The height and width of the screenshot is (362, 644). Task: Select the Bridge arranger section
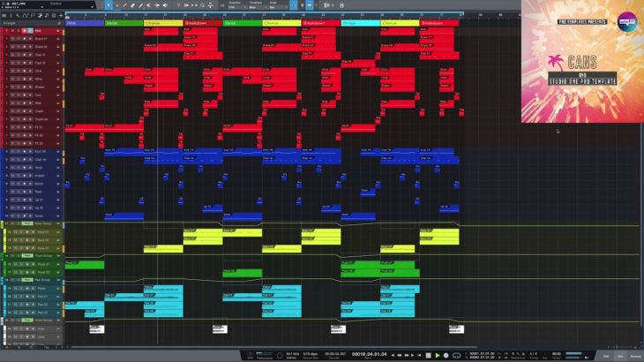pyautogui.click(x=361, y=24)
